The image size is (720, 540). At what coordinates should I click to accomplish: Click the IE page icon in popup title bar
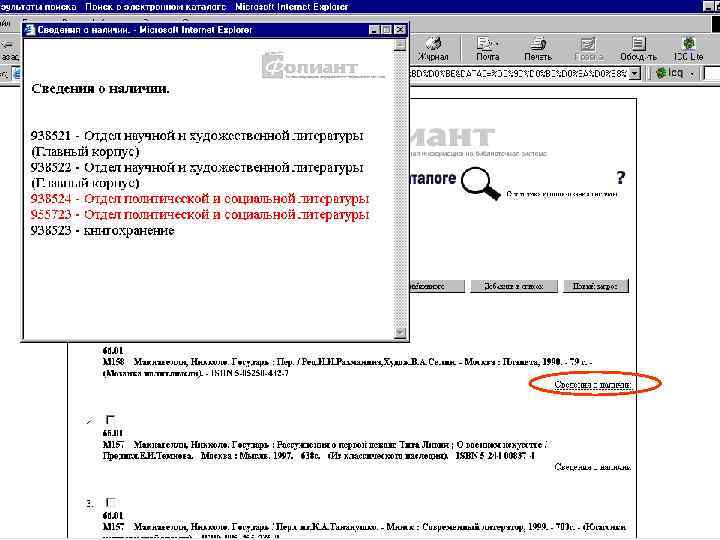click(x=30, y=30)
